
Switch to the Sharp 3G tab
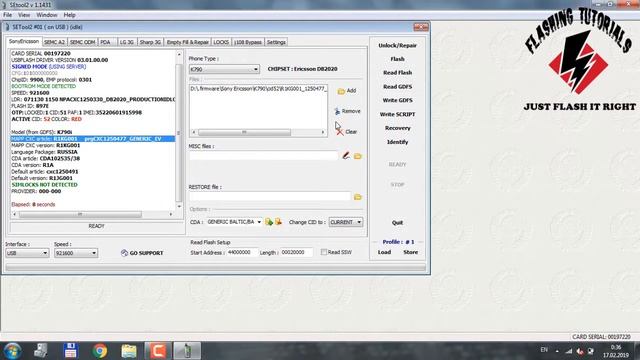(x=150, y=42)
